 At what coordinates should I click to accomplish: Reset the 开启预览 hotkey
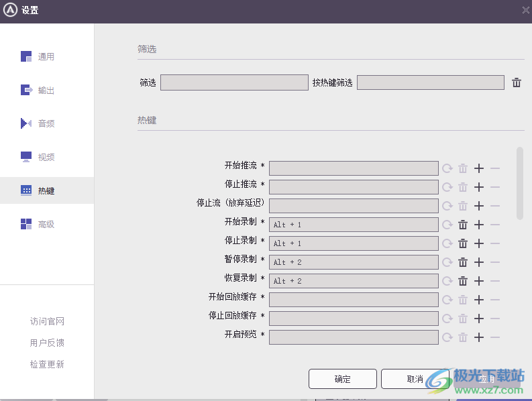[447, 337]
